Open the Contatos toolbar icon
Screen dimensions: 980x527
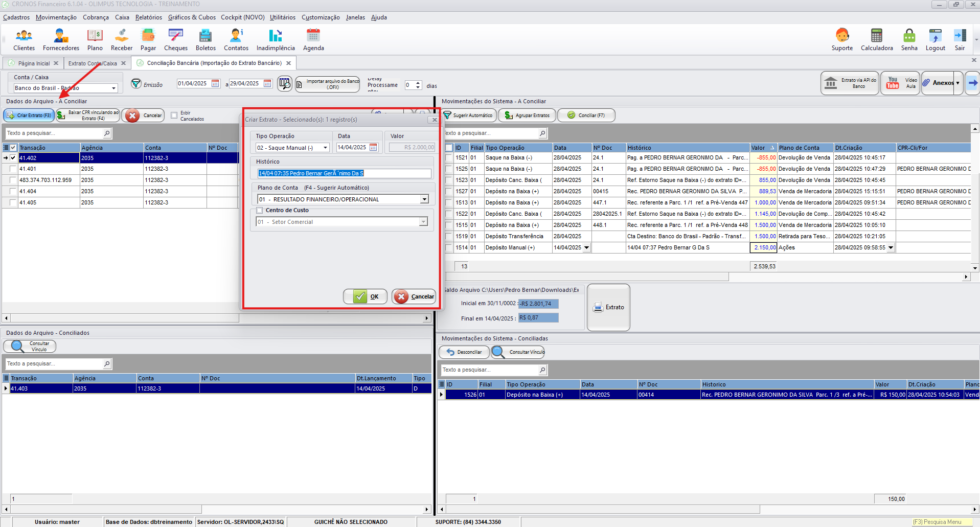(x=236, y=36)
